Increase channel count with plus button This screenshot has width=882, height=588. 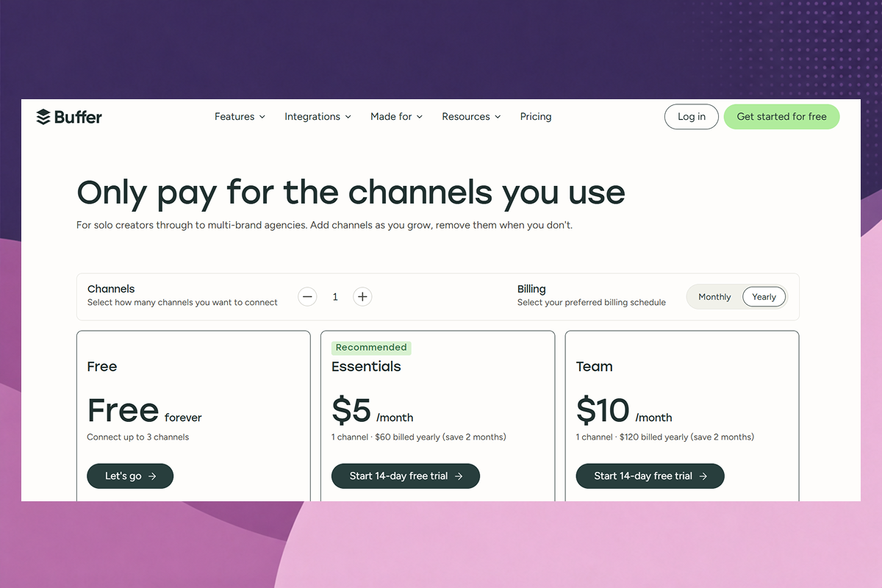tap(362, 297)
